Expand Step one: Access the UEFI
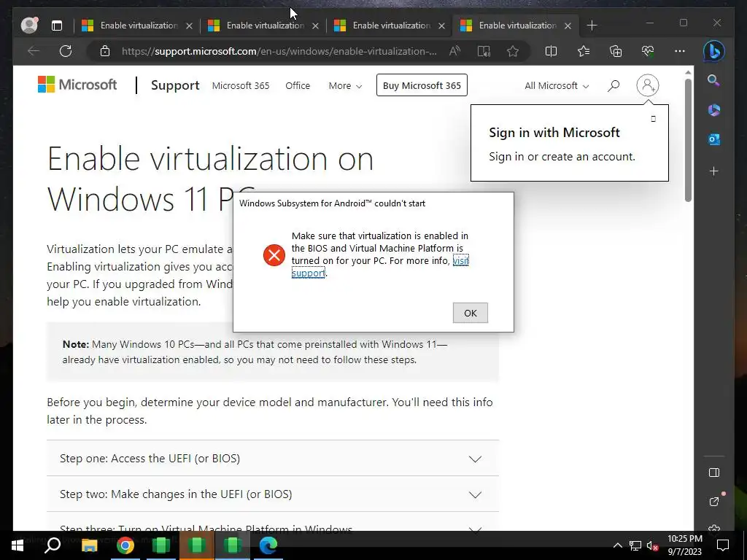This screenshot has width=747, height=560. tap(273, 458)
